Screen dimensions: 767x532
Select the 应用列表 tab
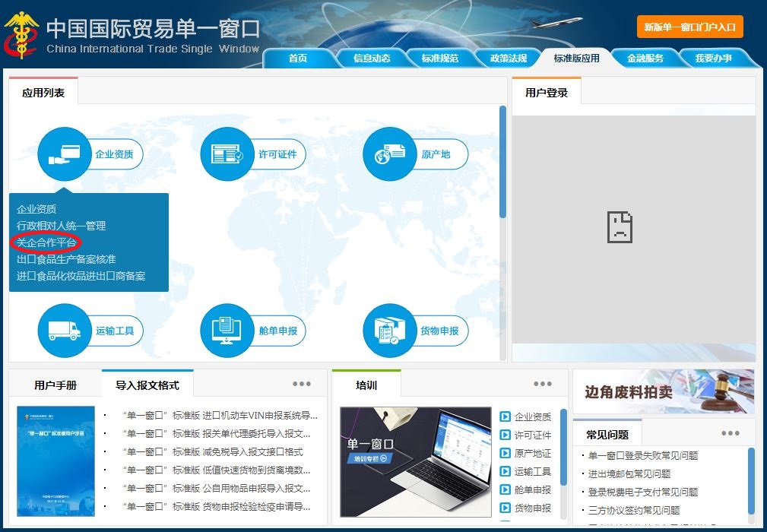tap(43, 91)
